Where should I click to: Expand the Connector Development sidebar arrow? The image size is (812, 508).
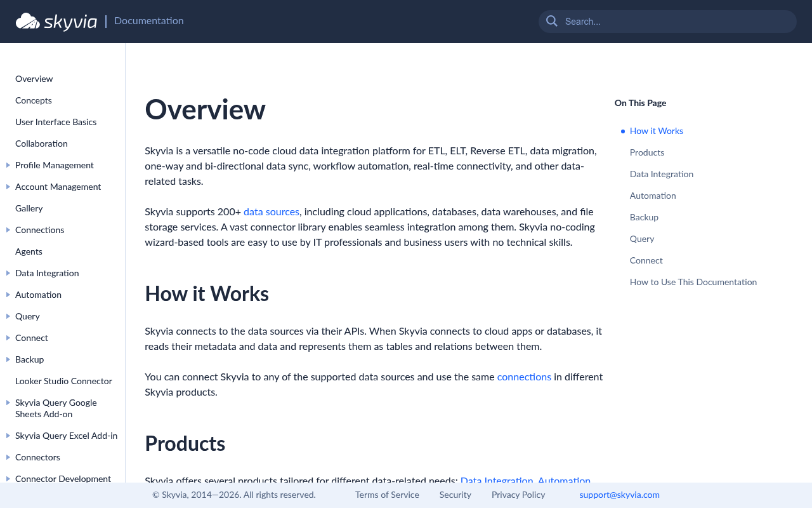click(8, 479)
